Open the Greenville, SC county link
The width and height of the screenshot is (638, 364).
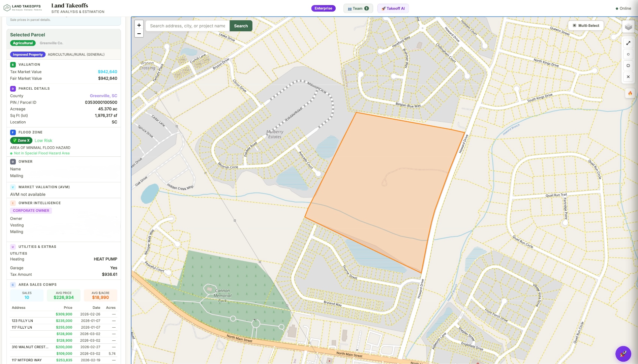(103, 96)
